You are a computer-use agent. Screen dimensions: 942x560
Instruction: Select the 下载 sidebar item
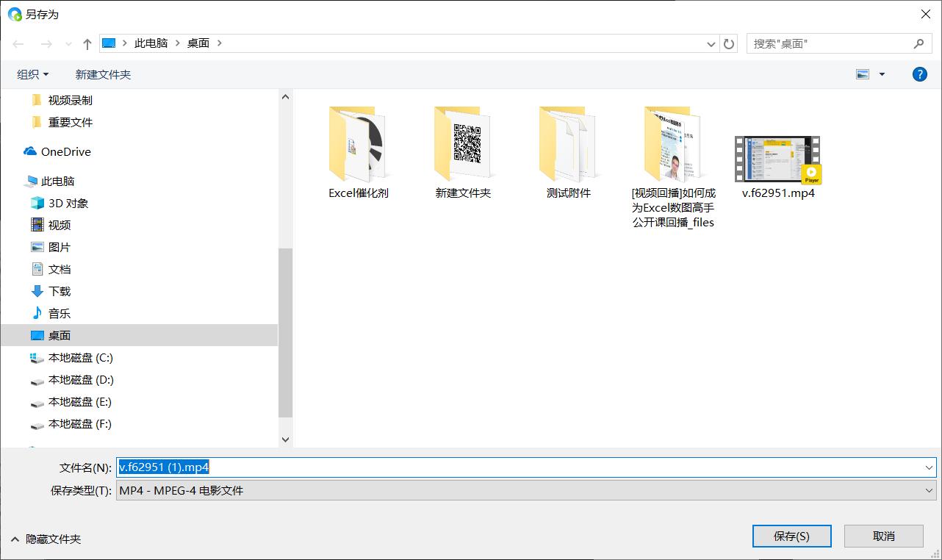coord(60,291)
